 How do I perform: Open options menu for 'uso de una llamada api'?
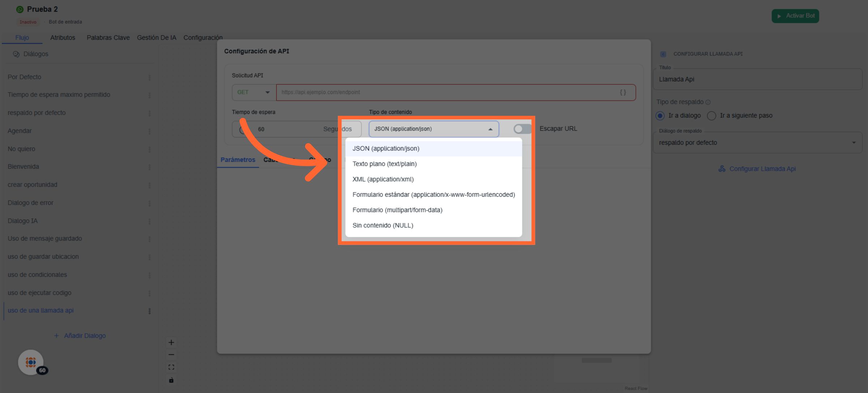(149, 311)
